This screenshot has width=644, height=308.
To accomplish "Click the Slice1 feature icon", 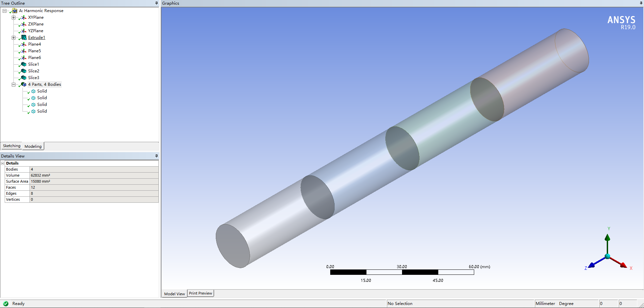I will [x=24, y=64].
